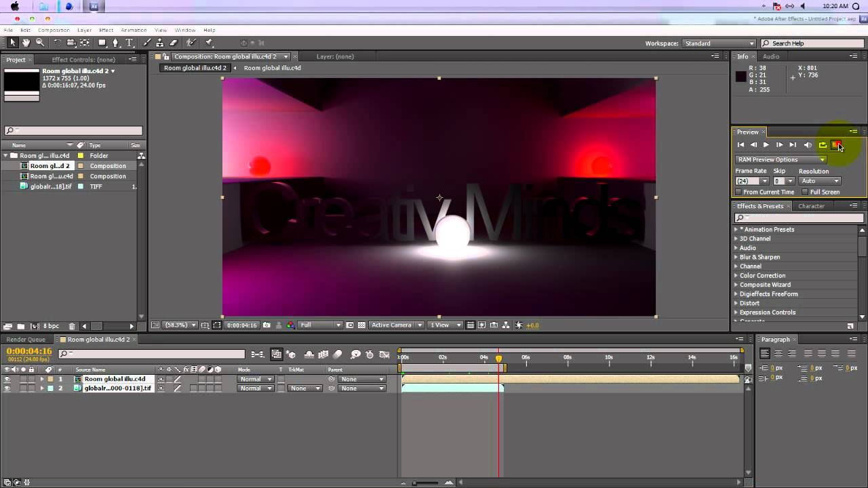Image resolution: width=868 pixels, height=488 pixels.
Task: Center-align paragraph text
Action: coord(778,353)
